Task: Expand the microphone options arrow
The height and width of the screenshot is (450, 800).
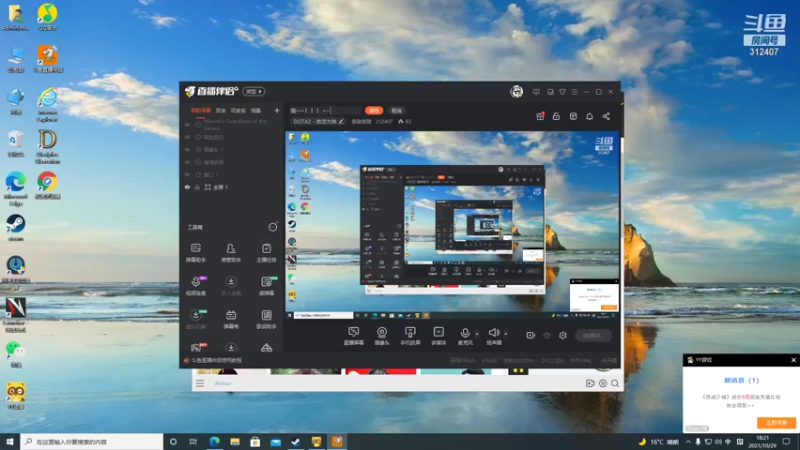Action: (477, 334)
